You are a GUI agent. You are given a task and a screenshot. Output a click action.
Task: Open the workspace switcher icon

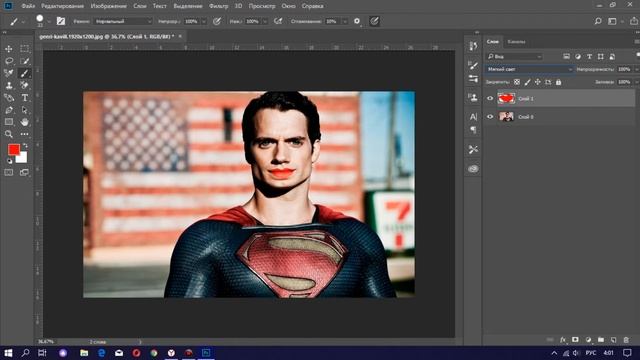(x=612, y=21)
